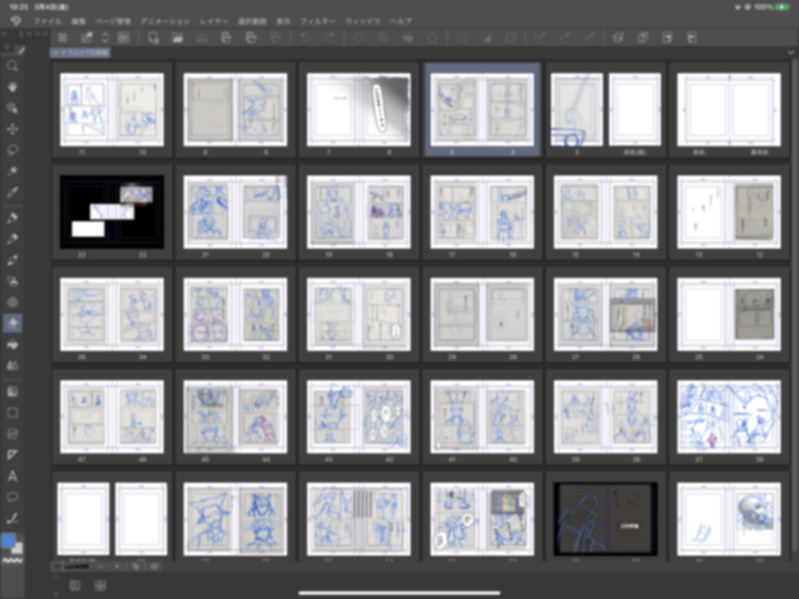
Task: Select the Zoom magnifier tool
Action: [x=12, y=66]
